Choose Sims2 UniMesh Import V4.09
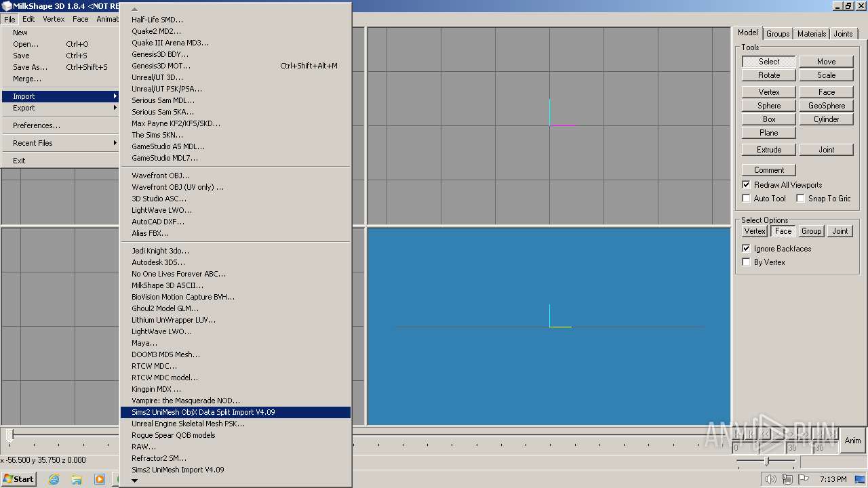 236,470
